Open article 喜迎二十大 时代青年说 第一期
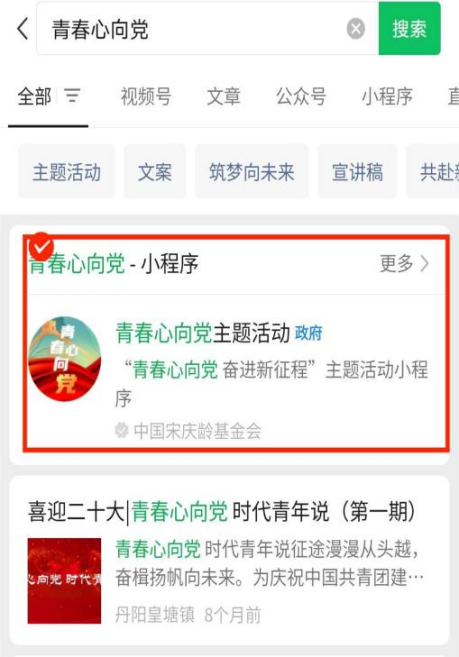This screenshot has width=459, height=657. point(222,512)
